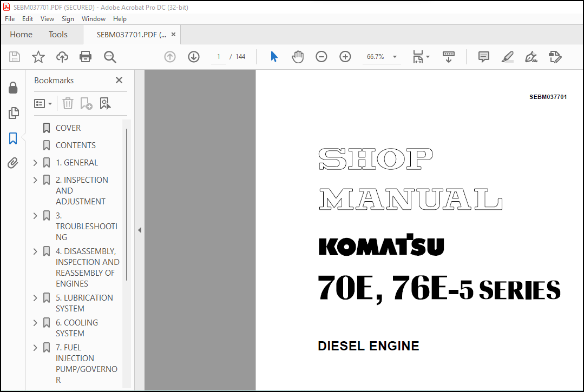Open the Window menu
The width and height of the screenshot is (584, 392).
pos(94,18)
